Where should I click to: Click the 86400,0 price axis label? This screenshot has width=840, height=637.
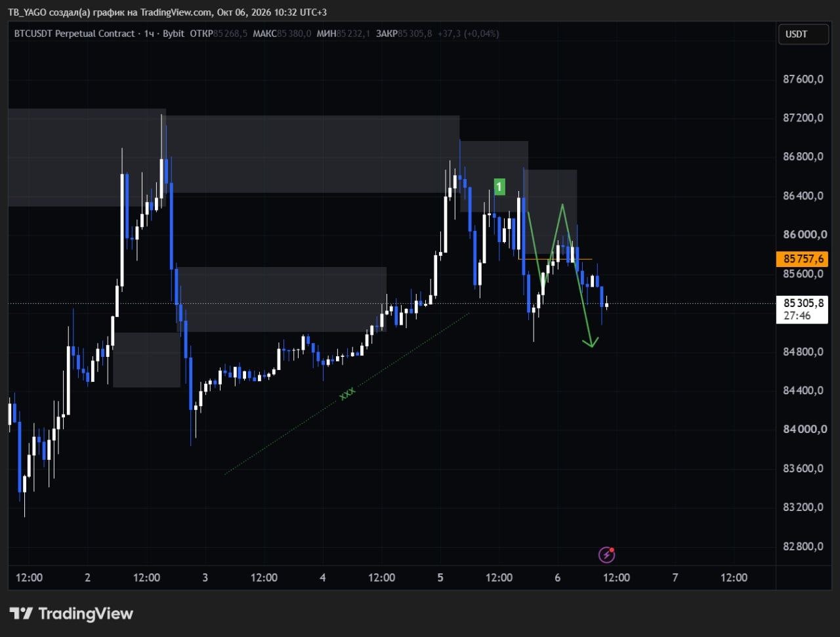click(803, 195)
